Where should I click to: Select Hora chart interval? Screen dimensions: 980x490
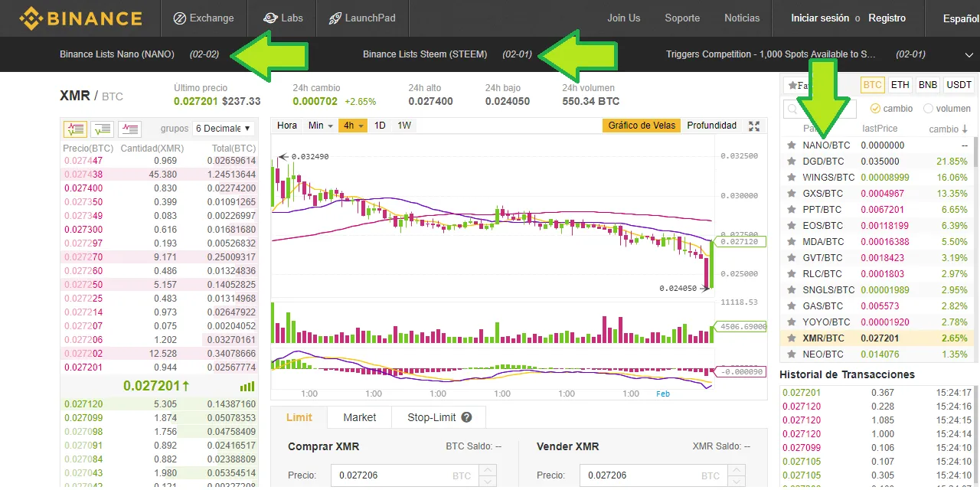pos(287,126)
